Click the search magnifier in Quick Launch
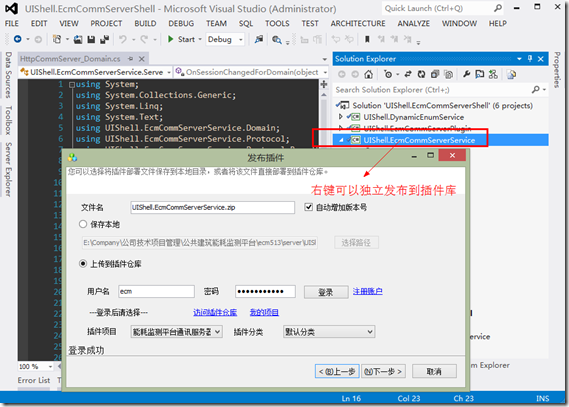Image resolution: width=569 pixels, height=407 pixels. (x=498, y=8)
